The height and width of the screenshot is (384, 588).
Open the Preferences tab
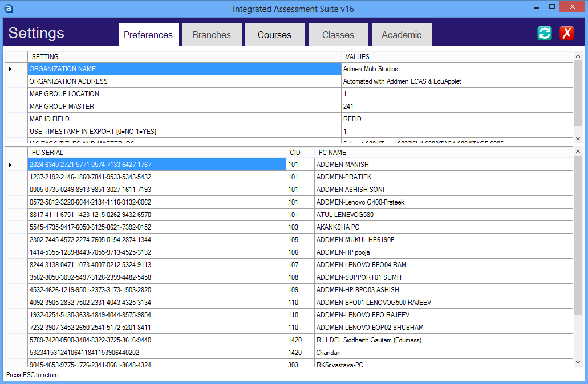pyautogui.click(x=148, y=35)
